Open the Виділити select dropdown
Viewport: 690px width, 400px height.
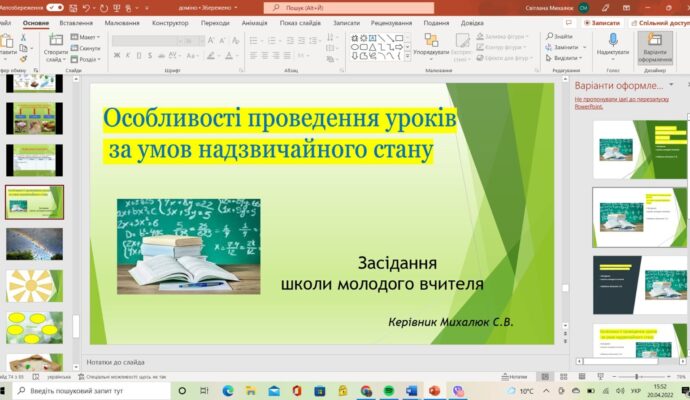tap(564, 58)
